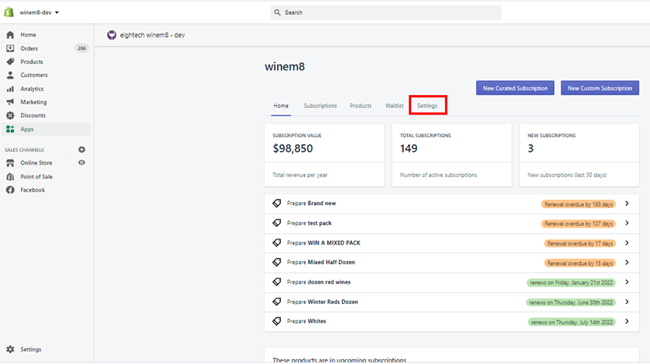Image resolution: width=650 pixels, height=364 pixels.
Task: Expand Mixed Half Dozen row chevron
Action: (627, 262)
